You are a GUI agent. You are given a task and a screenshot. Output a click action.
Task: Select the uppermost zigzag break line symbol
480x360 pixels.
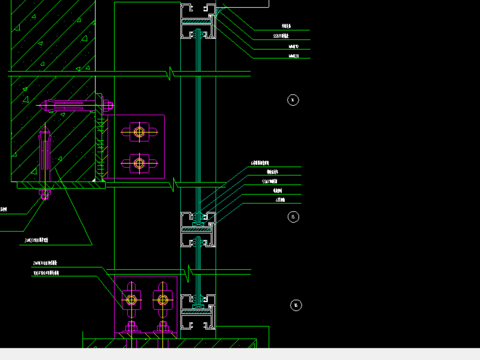[171, 73]
